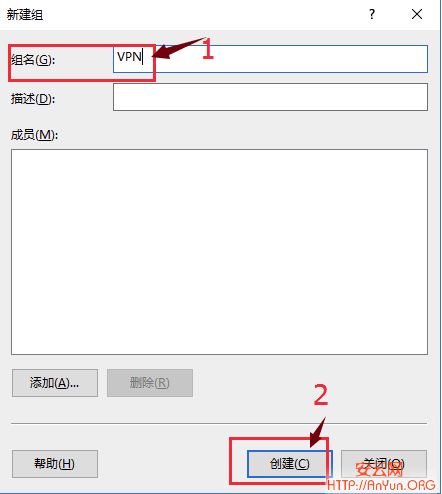Focus the 组名(G) text field
Viewport: 442px width, 494px height.
coord(270,59)
